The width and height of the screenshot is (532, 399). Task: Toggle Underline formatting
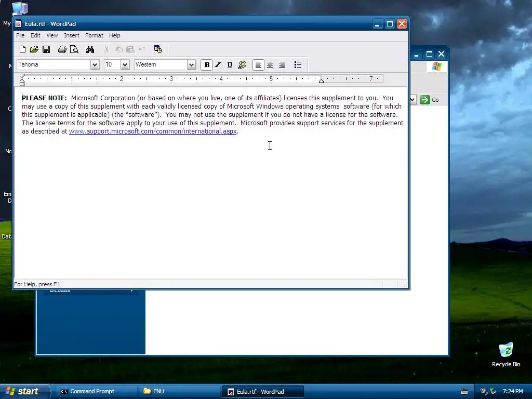point(230,65)
